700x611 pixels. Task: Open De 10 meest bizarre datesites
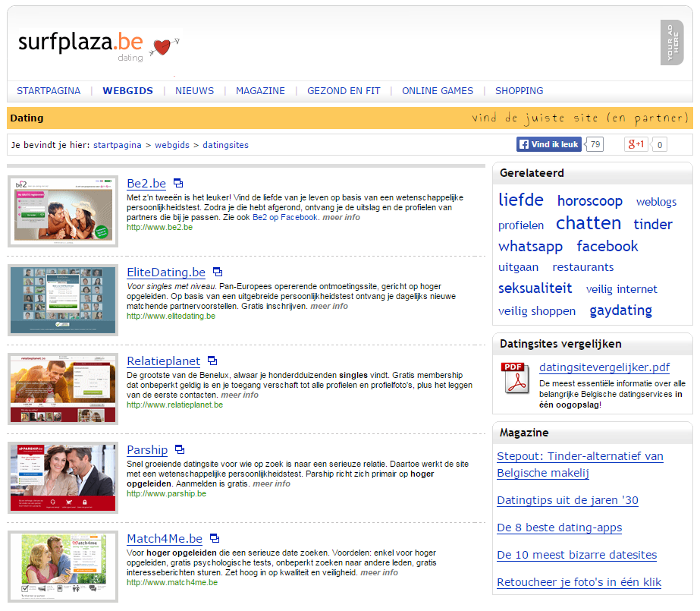tap(577, 555)
